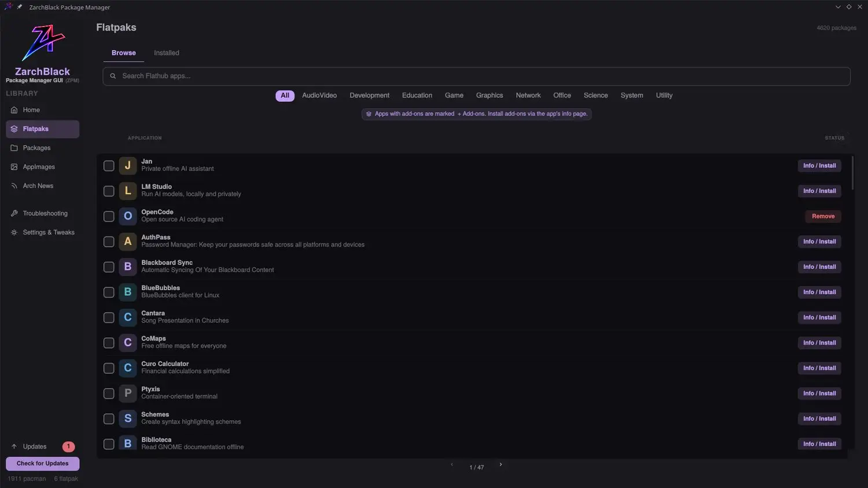Go to AppImages in the sidebar
The image size is (868, 488).
[x=42, y=167]
